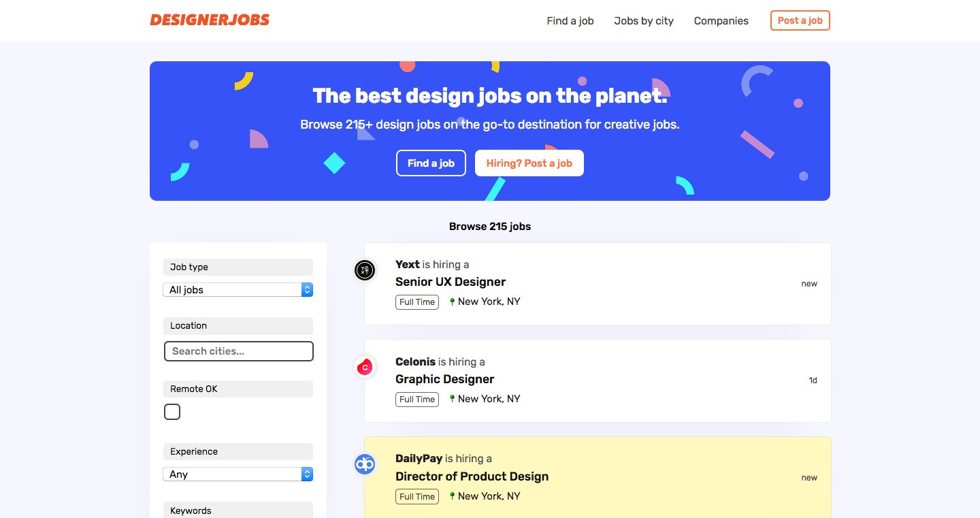Open the Graphic Designer job title
Viewport: 980px width, 518px height.
coord(444,379)
